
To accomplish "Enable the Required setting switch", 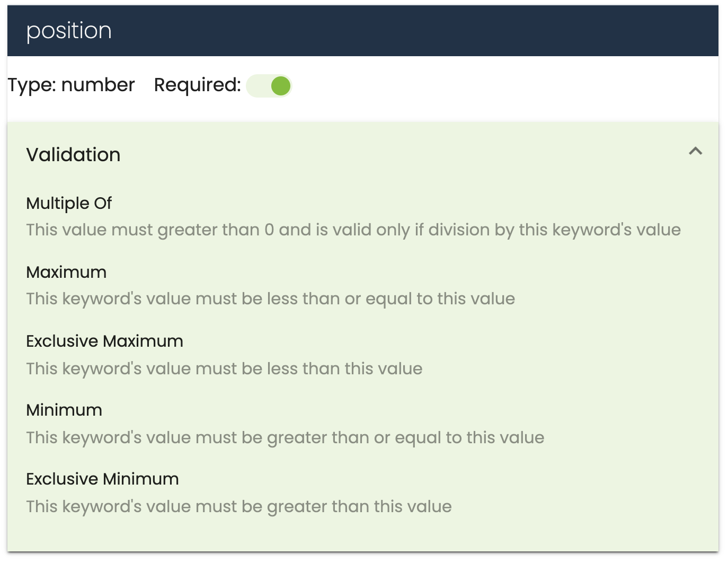I will pyautogui.click(x=269, y=85).
